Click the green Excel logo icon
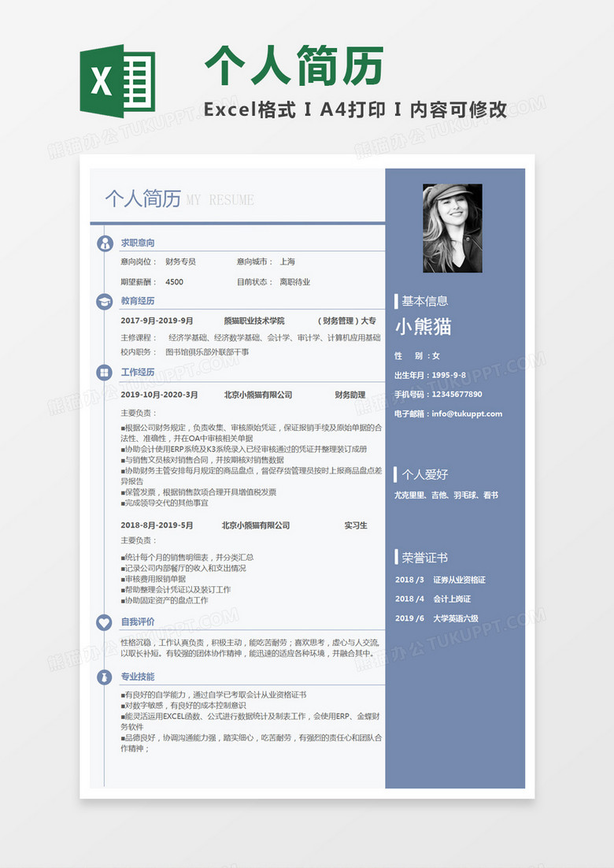The width and height of the screenshot is (614, 868). tap(117, 81)
